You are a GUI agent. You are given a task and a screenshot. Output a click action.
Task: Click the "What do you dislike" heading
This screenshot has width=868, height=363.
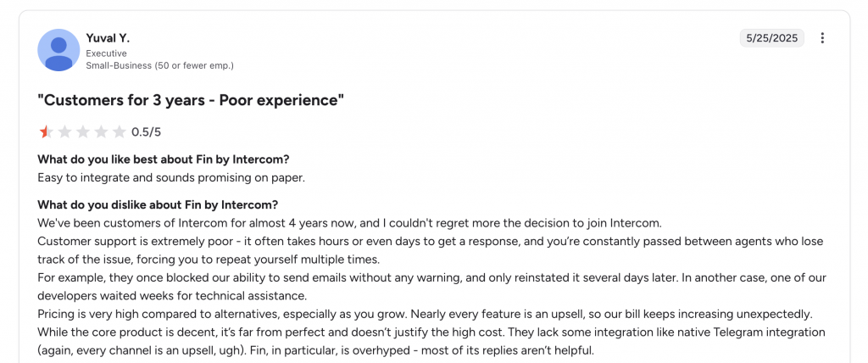click(158, 205)
